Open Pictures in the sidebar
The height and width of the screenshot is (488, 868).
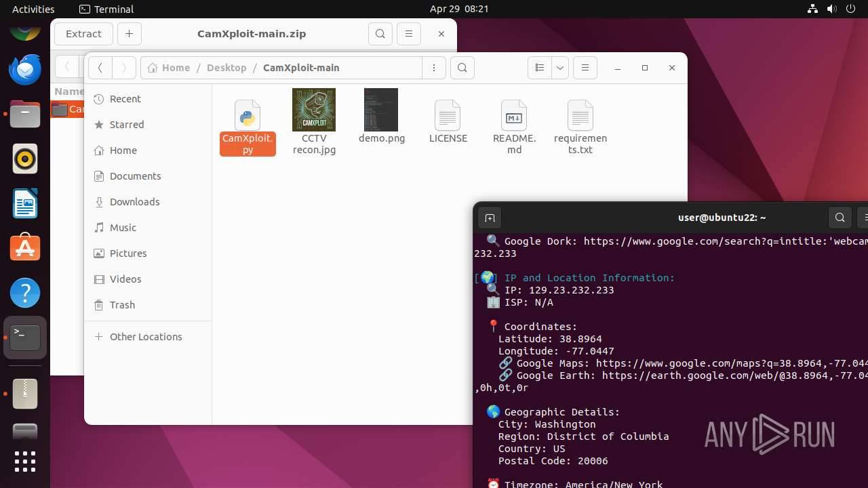point(148,253)
